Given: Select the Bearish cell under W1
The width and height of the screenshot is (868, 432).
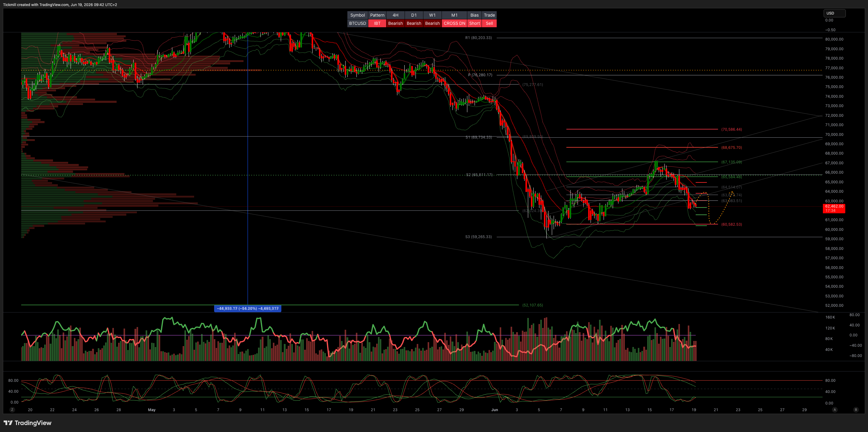Looking at the screenshot, I should [x=432, y=23].
